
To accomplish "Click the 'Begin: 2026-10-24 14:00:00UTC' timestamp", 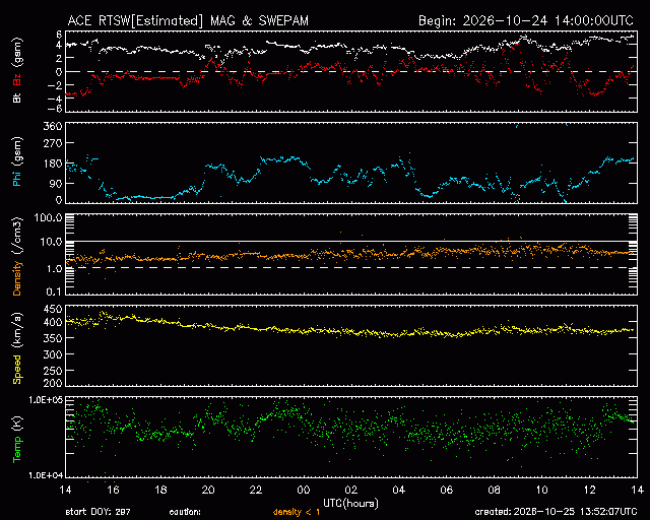I will [526, 21].
